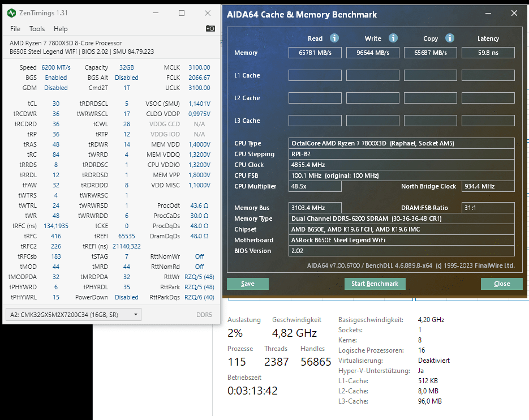Viewport: 529px width, 420px height.
Task: Click the L3-Cache 96,0 MB value
Action: coord(430,401)
